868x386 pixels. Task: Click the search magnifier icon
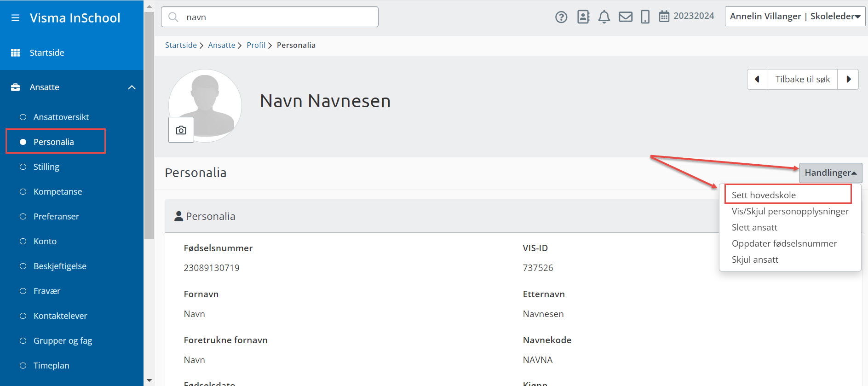coord(173,17)
